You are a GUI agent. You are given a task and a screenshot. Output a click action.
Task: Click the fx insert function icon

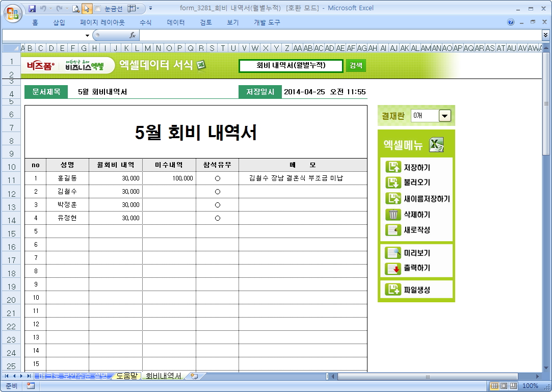coord(133,35)
